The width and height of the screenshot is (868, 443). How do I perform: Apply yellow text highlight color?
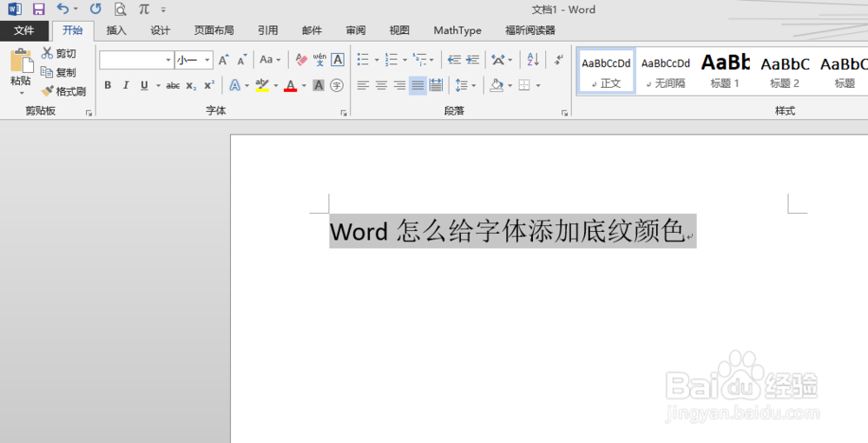click(x=262, y=85)
